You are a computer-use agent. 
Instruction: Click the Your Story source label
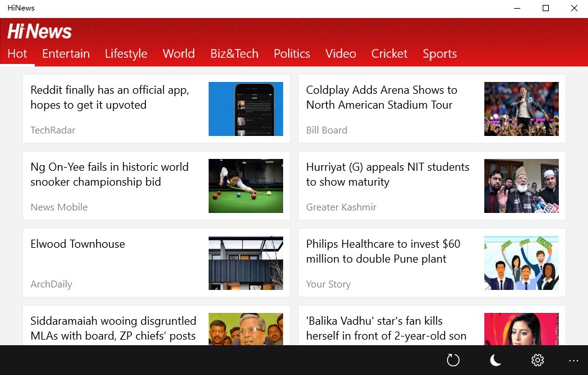pyautogui.click(x=328, y=284)
